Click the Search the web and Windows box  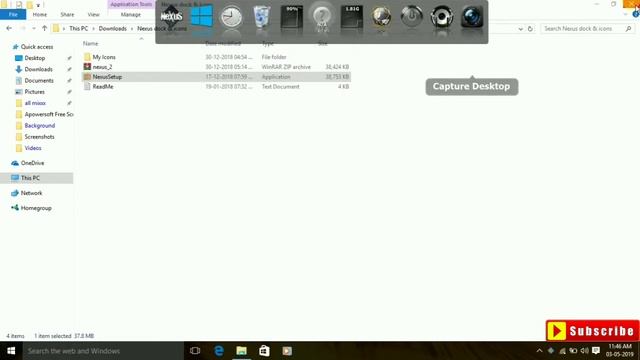(x=103, y=351)
